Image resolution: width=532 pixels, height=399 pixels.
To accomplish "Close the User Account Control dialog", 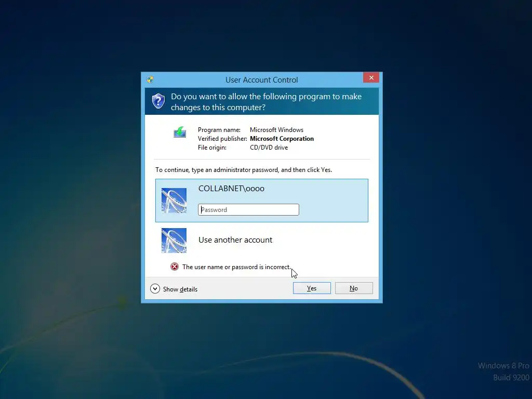I will [371, 78].
